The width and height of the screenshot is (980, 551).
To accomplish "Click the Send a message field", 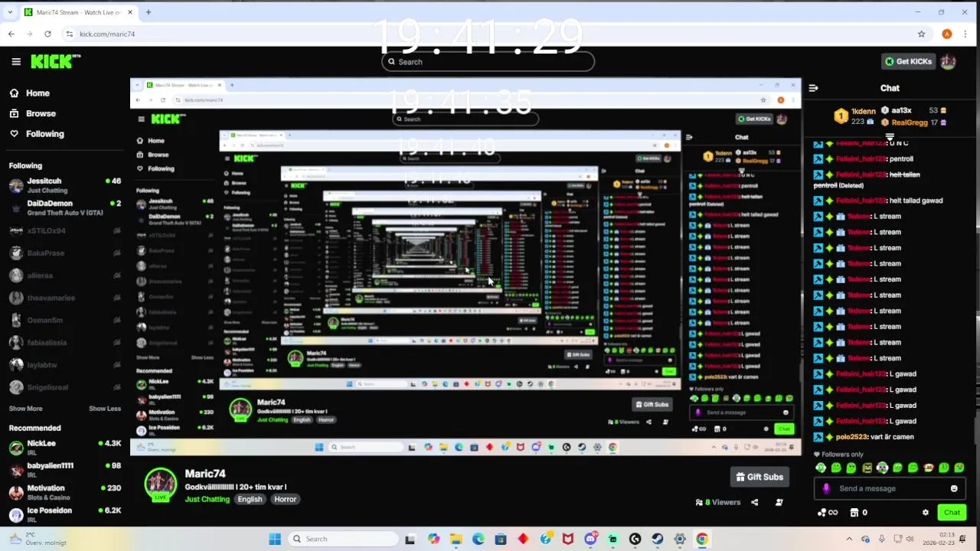I will 888,489.
